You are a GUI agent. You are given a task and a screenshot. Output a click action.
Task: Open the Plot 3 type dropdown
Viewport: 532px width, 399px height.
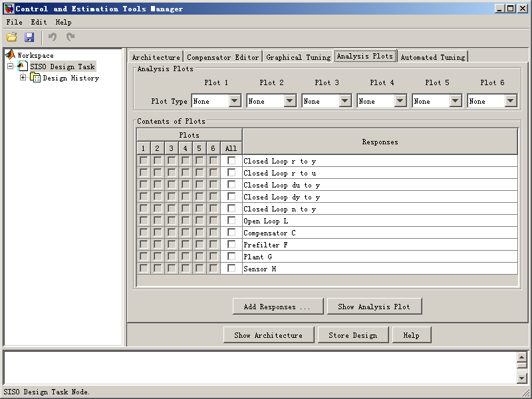point(345,101)
